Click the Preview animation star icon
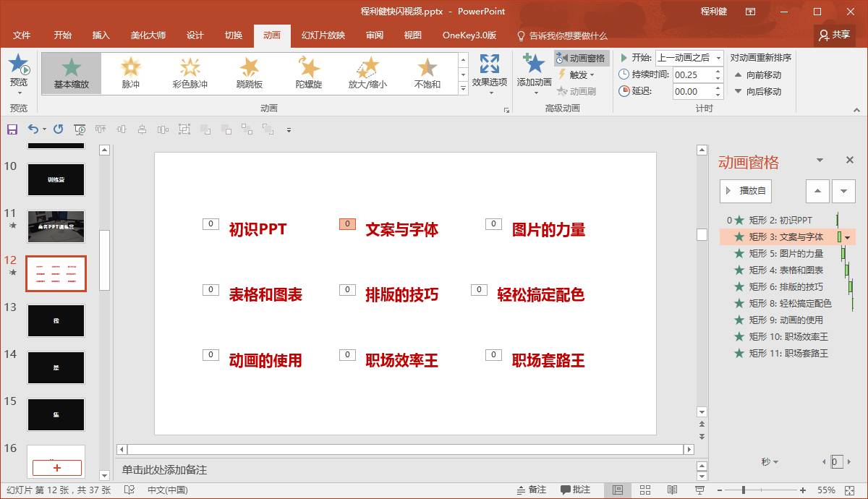Image resolution: width=868 pixels, height=499 pixels. (19, 65)
